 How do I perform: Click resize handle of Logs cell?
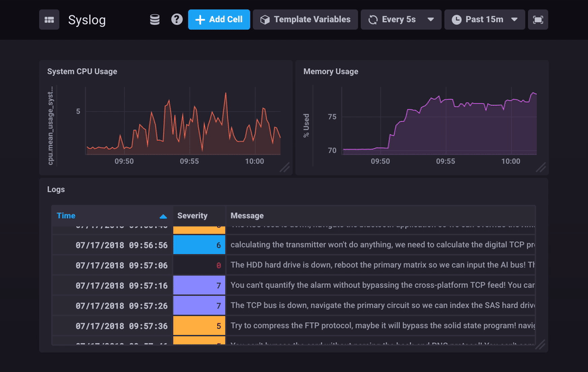pyautogui.click(x=540, y=344)
